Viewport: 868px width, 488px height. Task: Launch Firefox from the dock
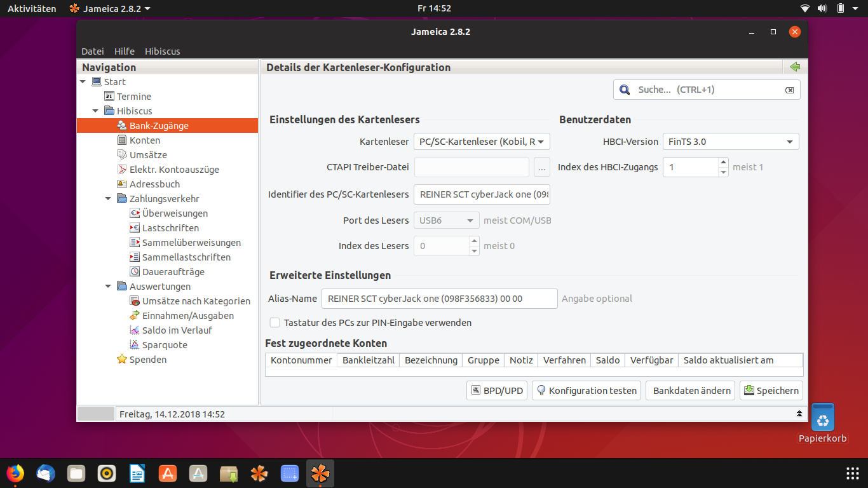(x=15, y=473)
